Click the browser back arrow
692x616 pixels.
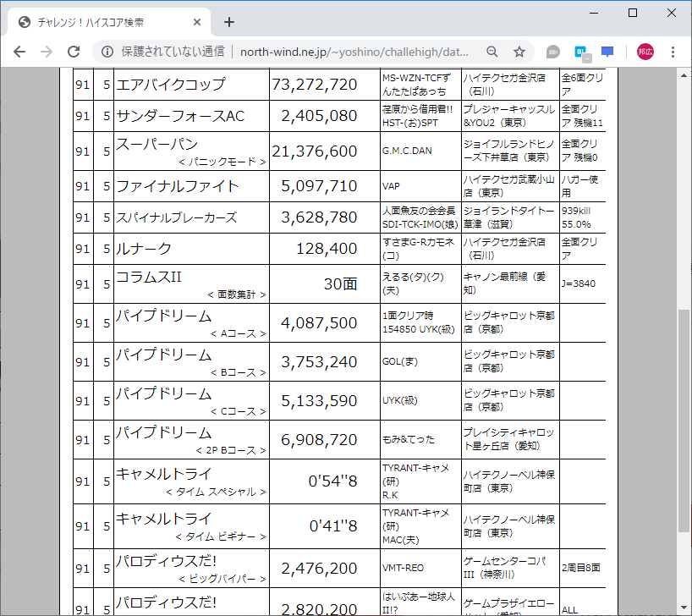click(x=19, y=52)
